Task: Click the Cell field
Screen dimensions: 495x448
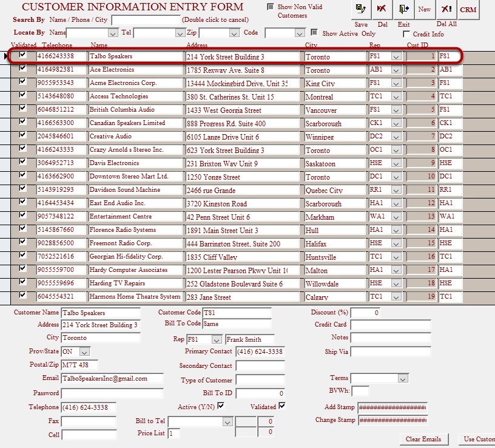Action: [89, 435]
